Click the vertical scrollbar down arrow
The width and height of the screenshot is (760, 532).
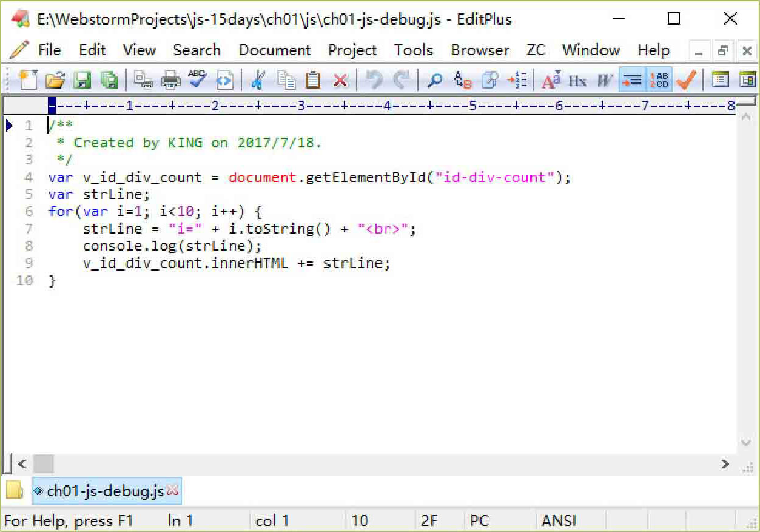coord(746,443)
